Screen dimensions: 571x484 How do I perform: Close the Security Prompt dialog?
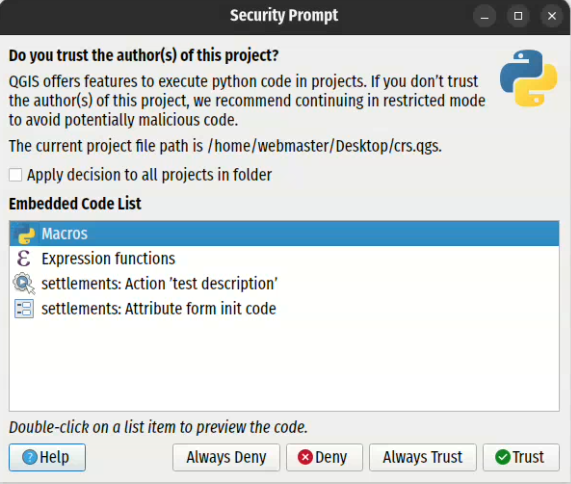552,16
